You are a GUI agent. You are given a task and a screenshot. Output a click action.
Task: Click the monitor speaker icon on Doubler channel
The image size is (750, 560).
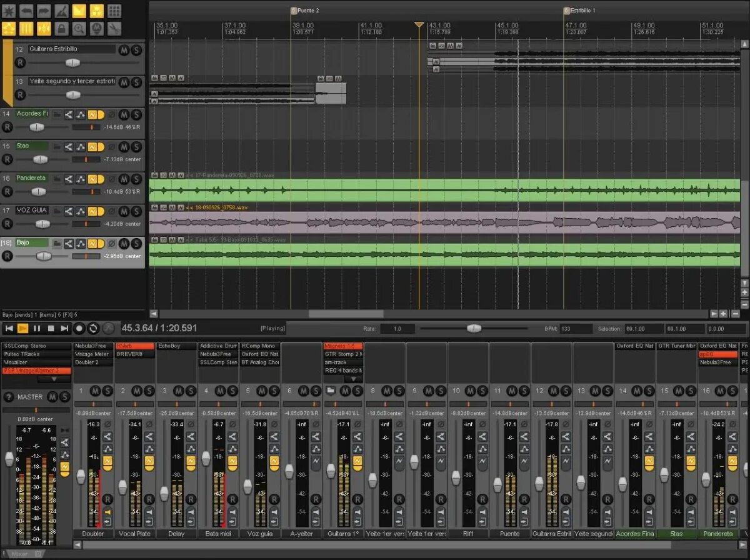coord(107,512)
